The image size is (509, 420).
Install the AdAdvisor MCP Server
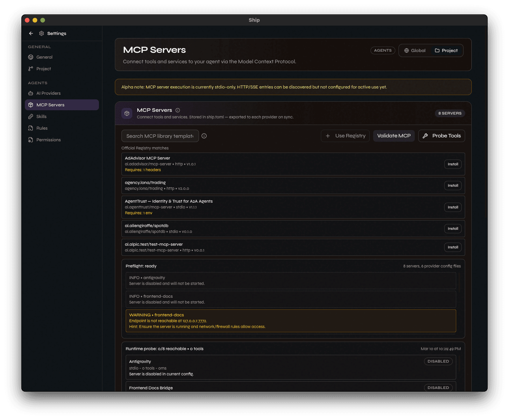click(x=452, y=164)
